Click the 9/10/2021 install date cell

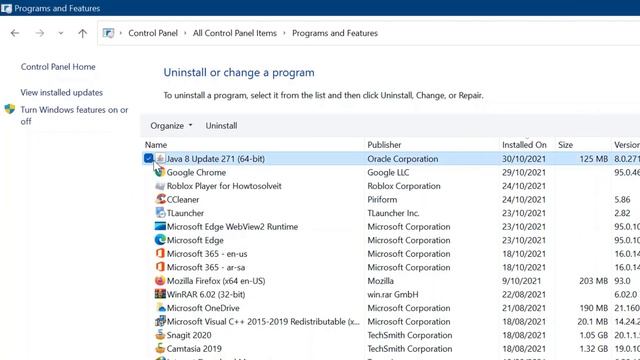pyautogui.click(x=521, y=281)
